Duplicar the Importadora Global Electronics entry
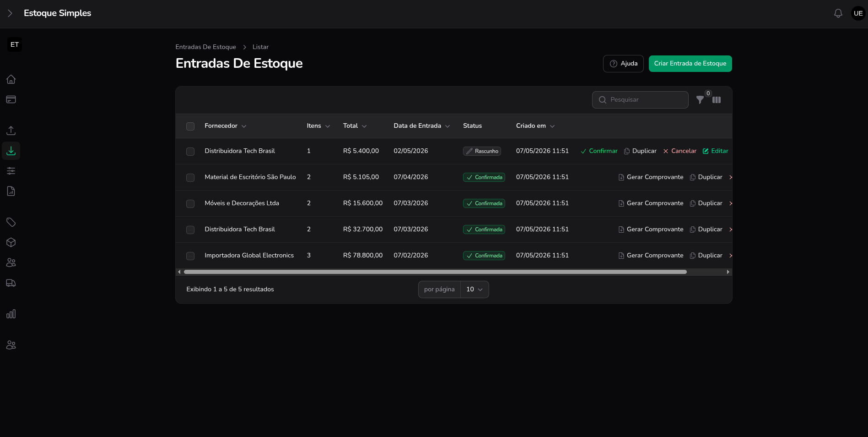This screenshot has height=437, width=868. point(706,256)
